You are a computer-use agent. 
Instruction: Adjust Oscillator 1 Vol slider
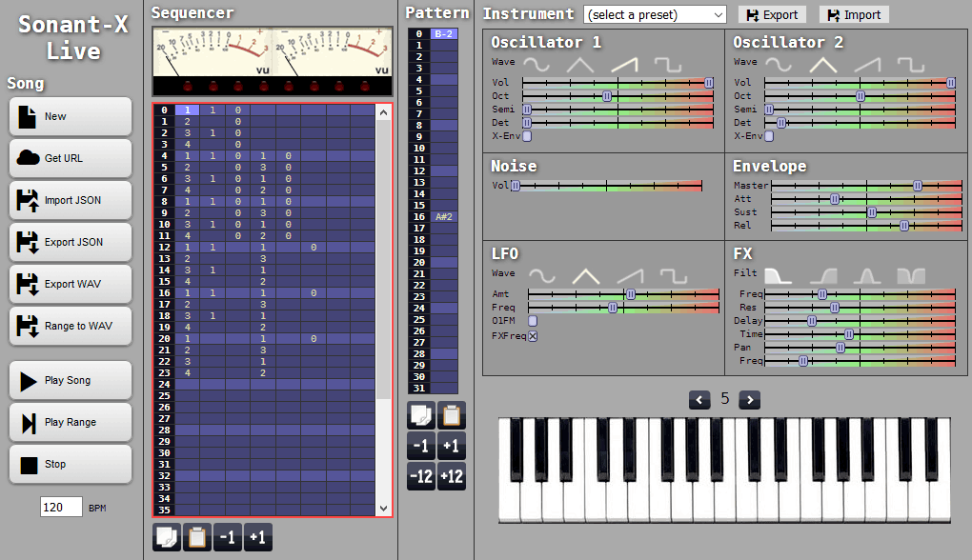(x=618, y=83)
